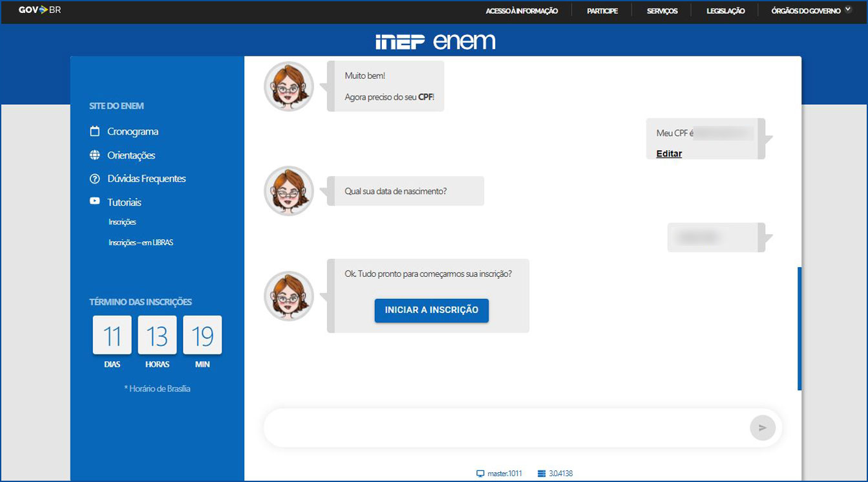Open Participe in the top navigation
The image size is (868, 482).
602,11
